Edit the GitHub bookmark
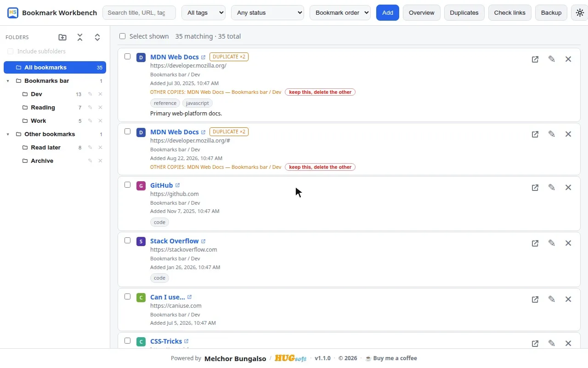588x368 pixels. (x=552, y=187)
